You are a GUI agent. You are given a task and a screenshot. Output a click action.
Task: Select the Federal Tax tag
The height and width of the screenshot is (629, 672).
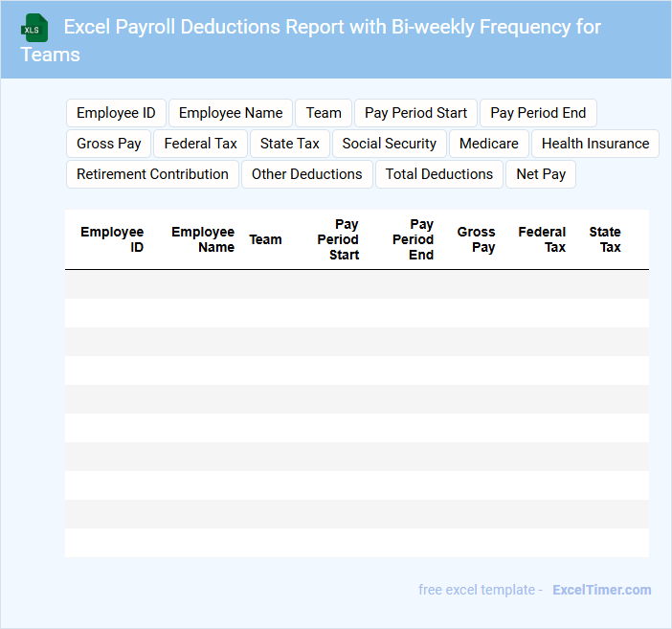pos(200,144)
